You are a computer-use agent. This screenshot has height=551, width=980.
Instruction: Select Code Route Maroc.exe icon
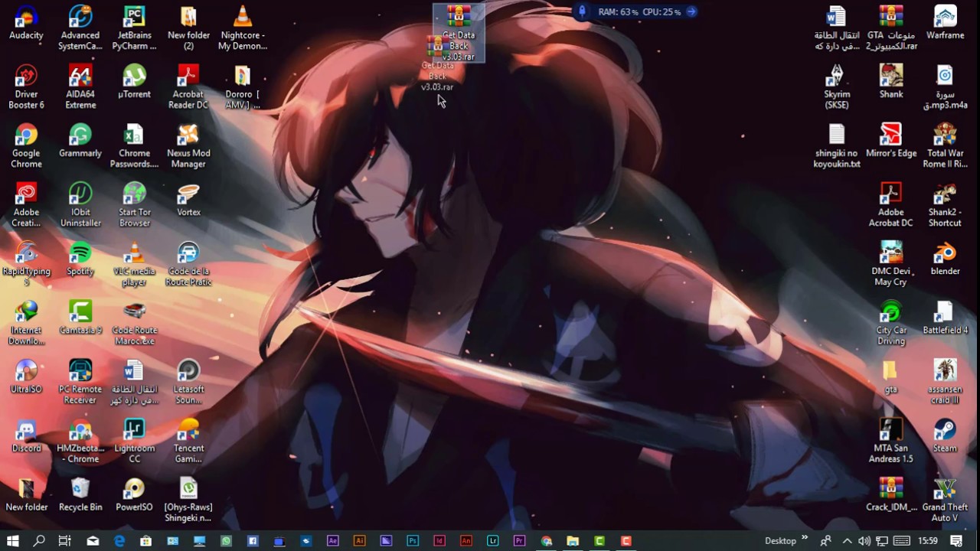[x=134, y=323]
